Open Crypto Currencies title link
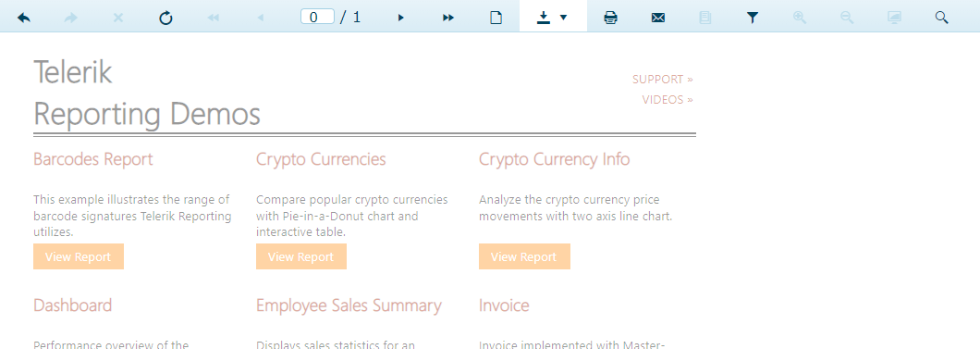This screenshot has width=980, height=349. [321, 159]
